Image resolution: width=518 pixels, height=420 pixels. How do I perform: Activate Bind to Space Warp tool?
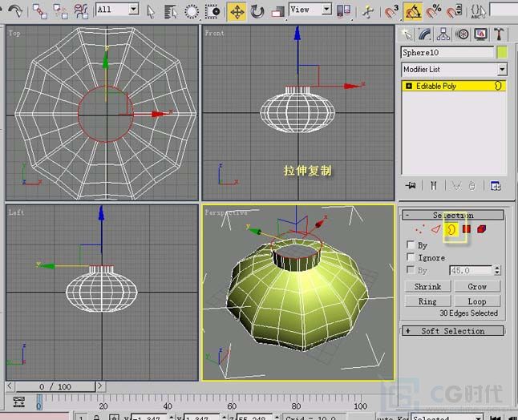[81, 11]
